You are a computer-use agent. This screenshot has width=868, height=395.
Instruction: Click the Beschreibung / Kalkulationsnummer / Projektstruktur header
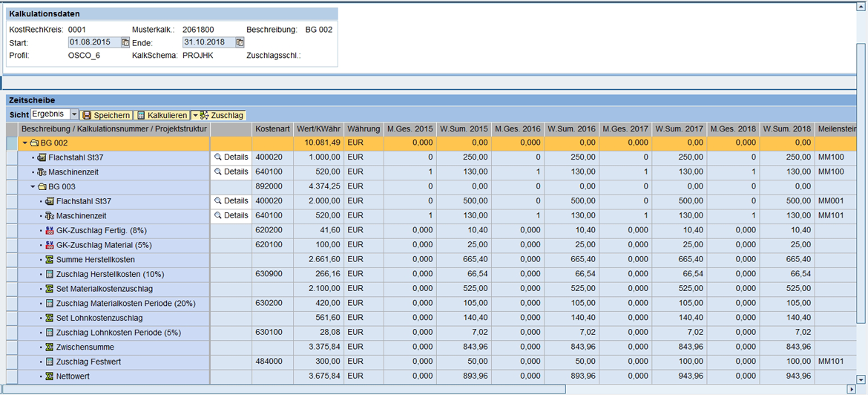114,128
